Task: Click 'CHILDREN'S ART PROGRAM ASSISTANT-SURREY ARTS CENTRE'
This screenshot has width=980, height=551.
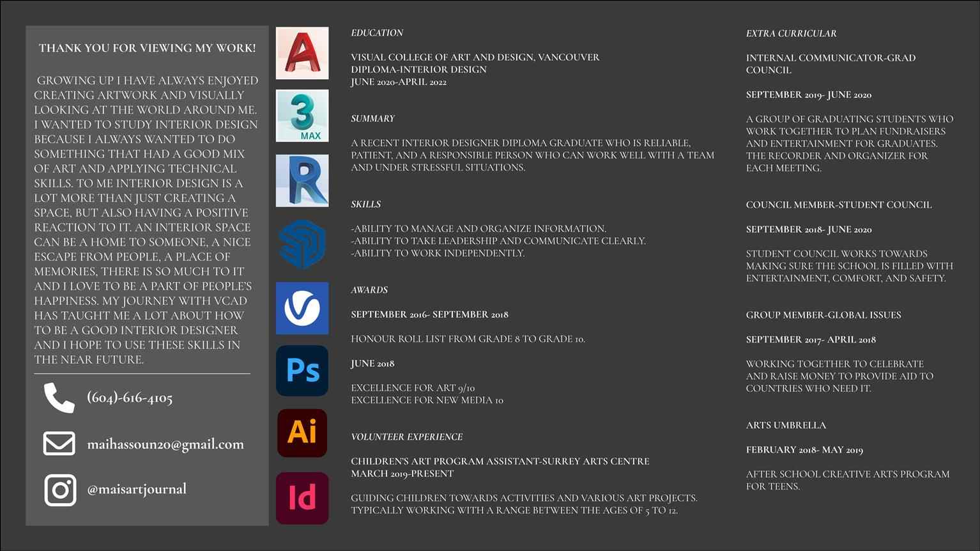Action: pyautogui.click(x=500, y=462)
